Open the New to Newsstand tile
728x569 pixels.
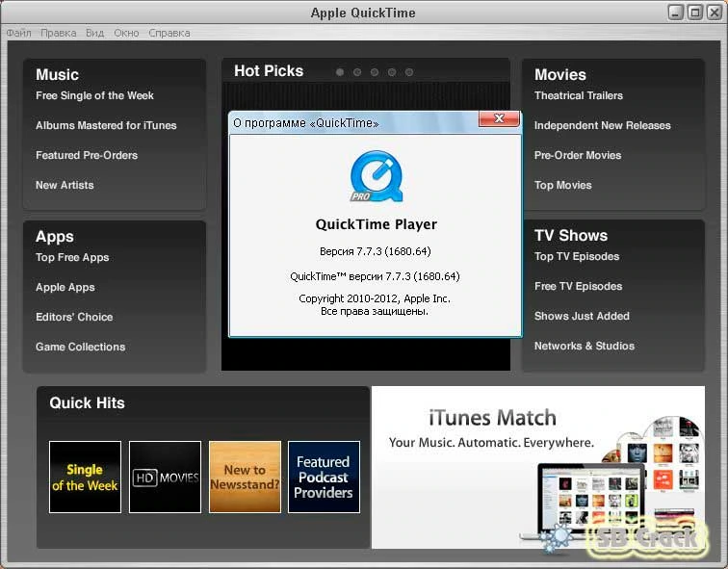(x=245, y=478)
